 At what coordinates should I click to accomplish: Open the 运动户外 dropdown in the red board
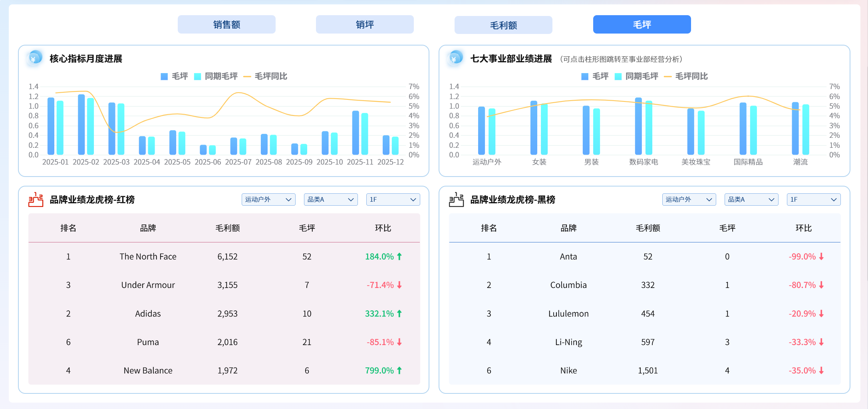coord(268,199)
